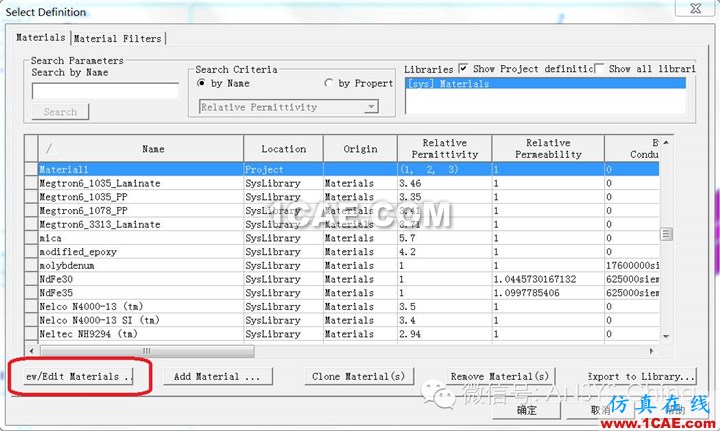Select the [sys] Materials library entry
The image size is (720, 431).
(545, 84)
